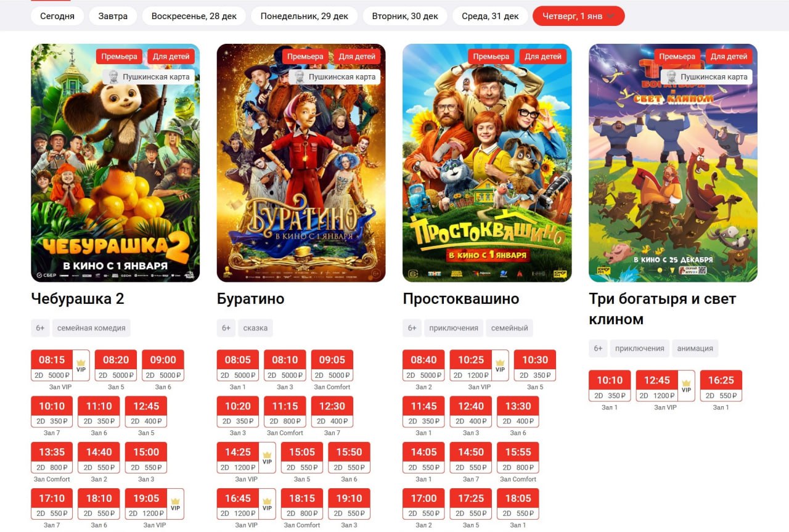The height and width of the screenshot is (532, 789).
Task: Buy ticket for Чебурашка 2 at 09:00
Action: pyautogui.click(x=163, y=366)
